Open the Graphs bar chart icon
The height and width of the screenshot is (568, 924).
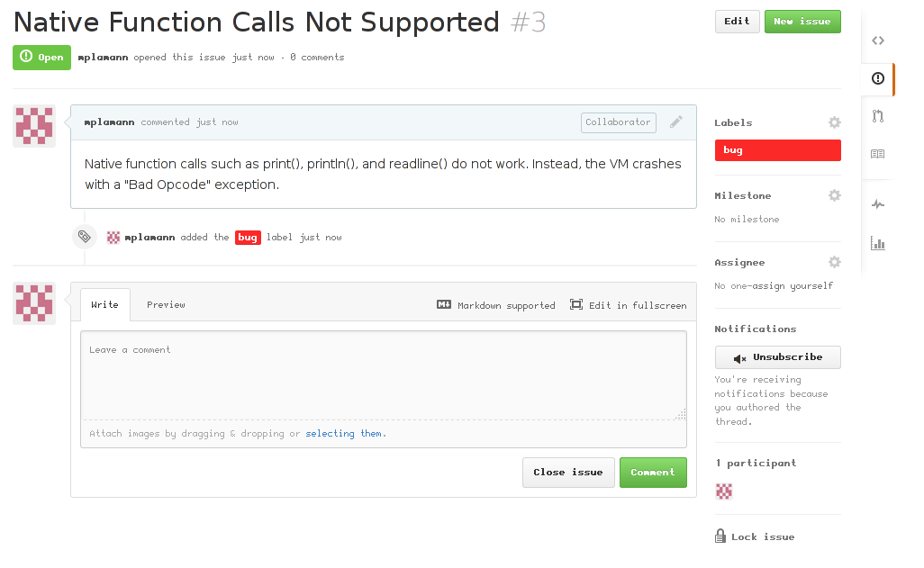(x=878, y=243)
